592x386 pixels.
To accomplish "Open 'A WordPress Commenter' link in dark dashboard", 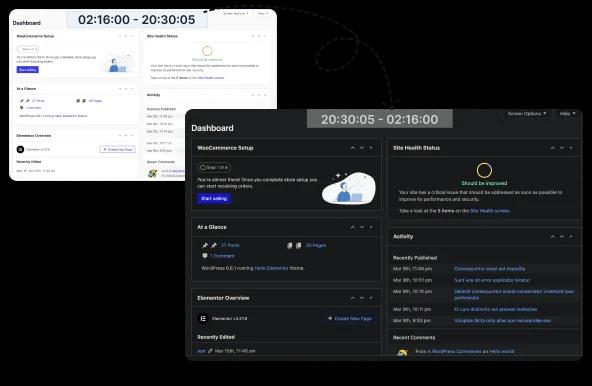I will click(456, 351).
